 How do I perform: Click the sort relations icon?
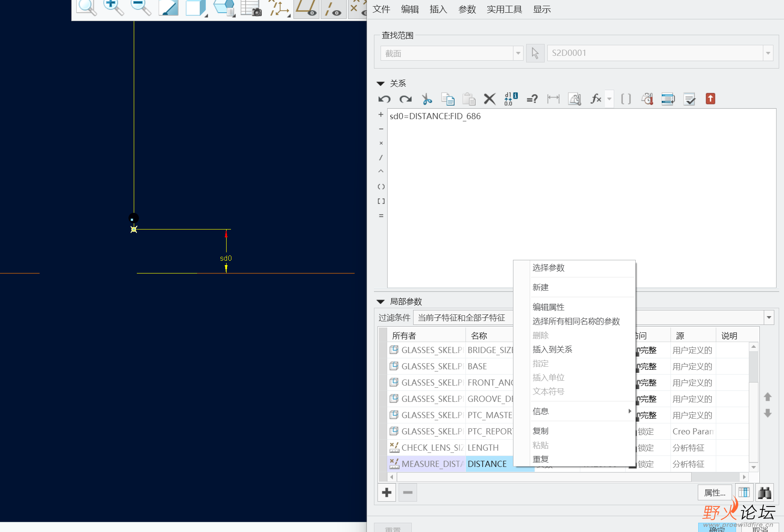coord(668,99)
